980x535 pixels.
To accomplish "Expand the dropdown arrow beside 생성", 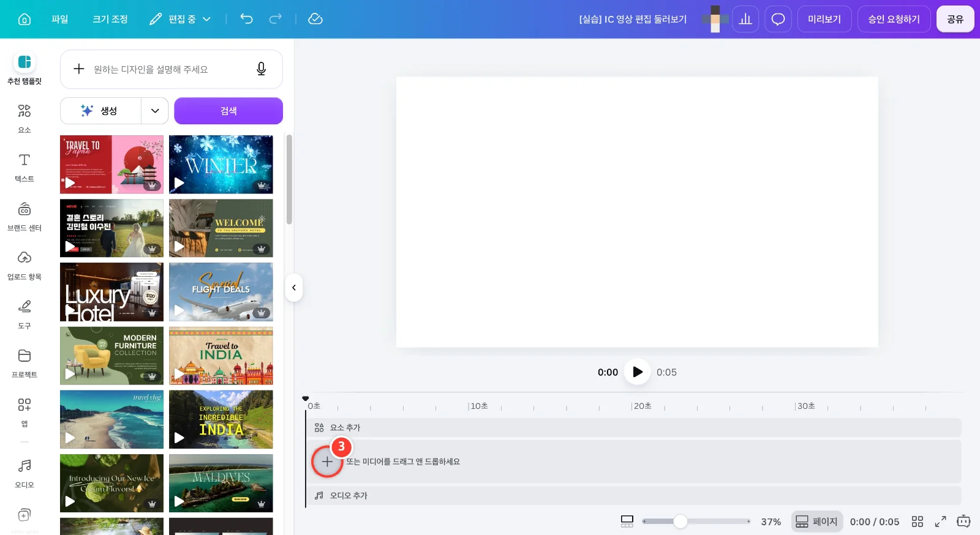I will click(x=155, y=111).
